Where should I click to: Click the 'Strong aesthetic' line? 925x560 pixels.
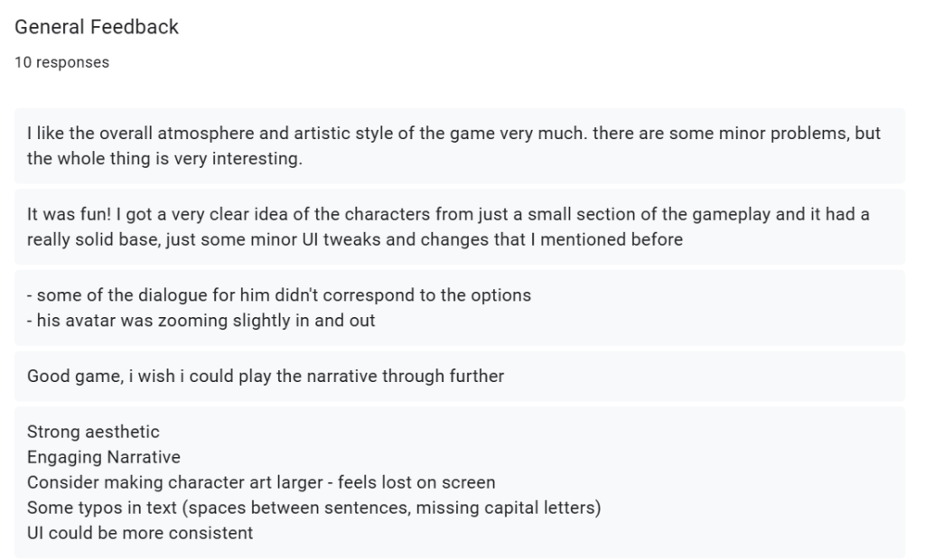coord(93,432)
